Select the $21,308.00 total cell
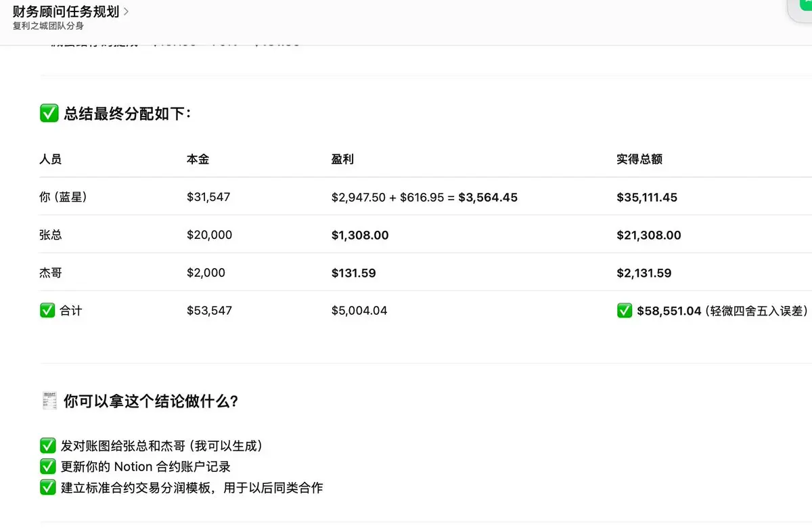Screen dimensions: 812x530 click(x=649, y=236)
